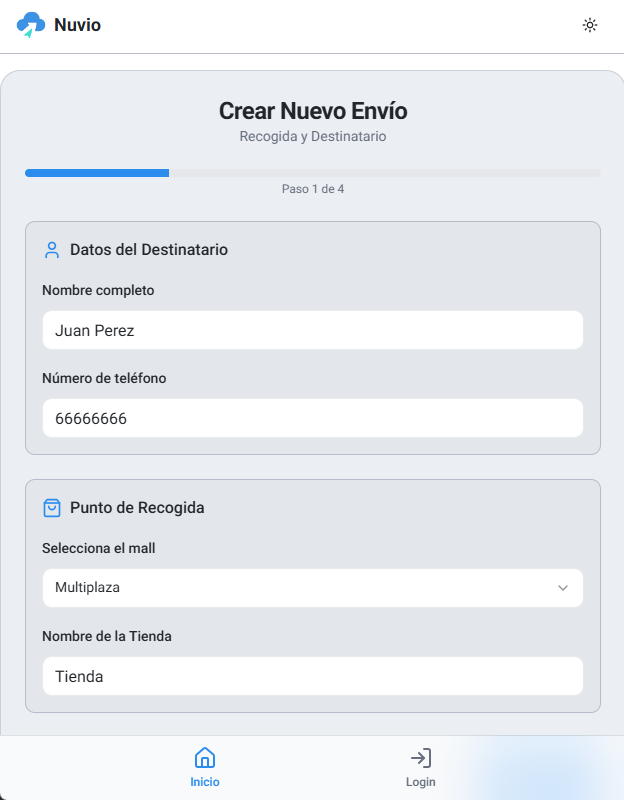Click the Nombre completo field containing Juan Perez
The height and width of the screenshot is (800, 624).
click(312, 330)
